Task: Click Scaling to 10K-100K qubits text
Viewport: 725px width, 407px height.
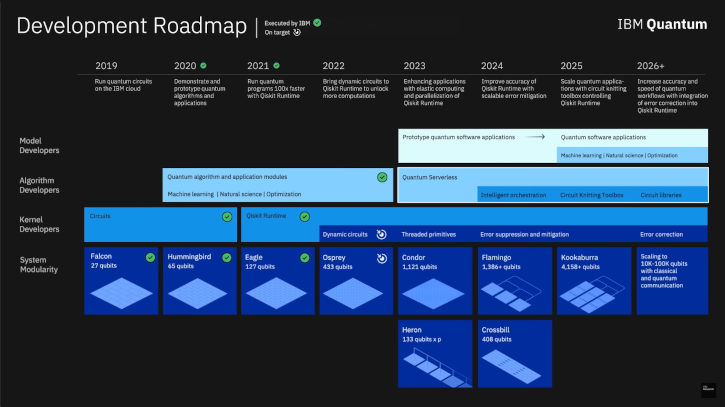Action: click(664, 271)
